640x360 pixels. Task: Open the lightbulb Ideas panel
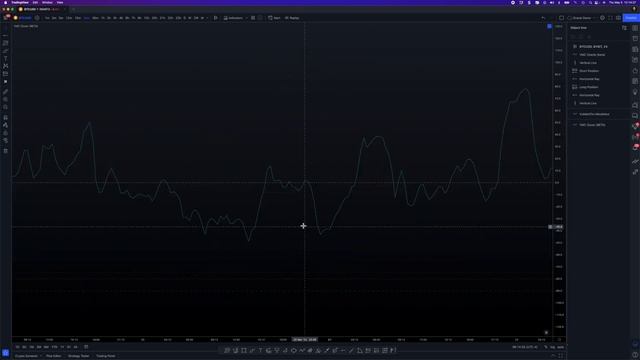tap(635, 92)
